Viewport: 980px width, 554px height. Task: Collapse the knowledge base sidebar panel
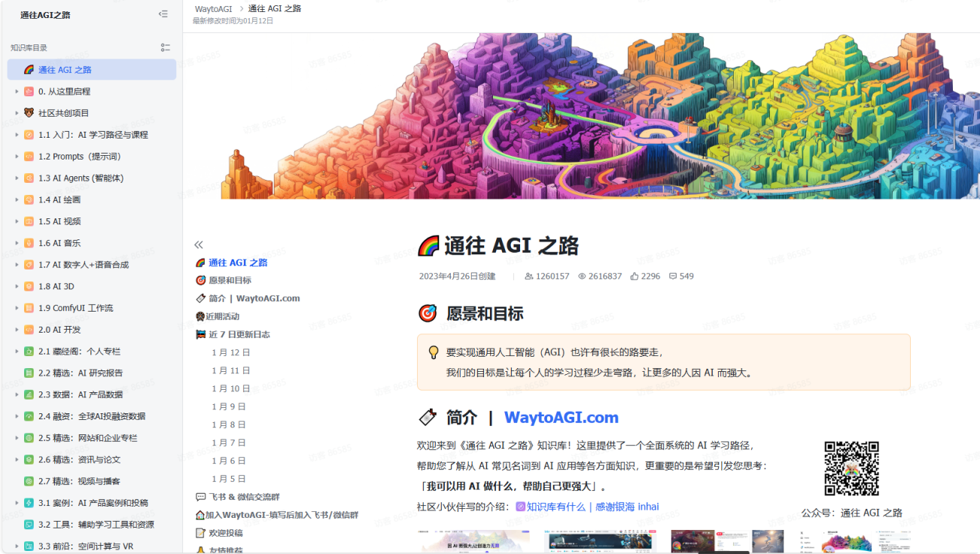tap(163, 14)
